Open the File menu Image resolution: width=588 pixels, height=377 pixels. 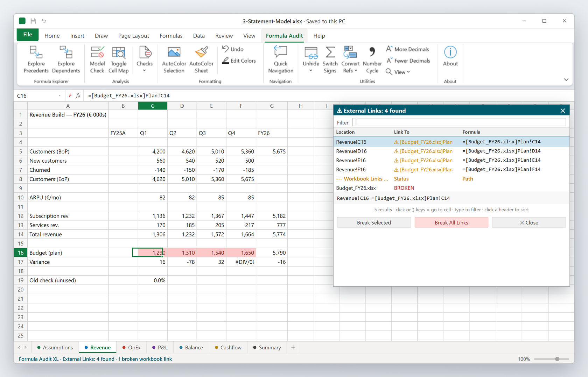coord(28,35)
